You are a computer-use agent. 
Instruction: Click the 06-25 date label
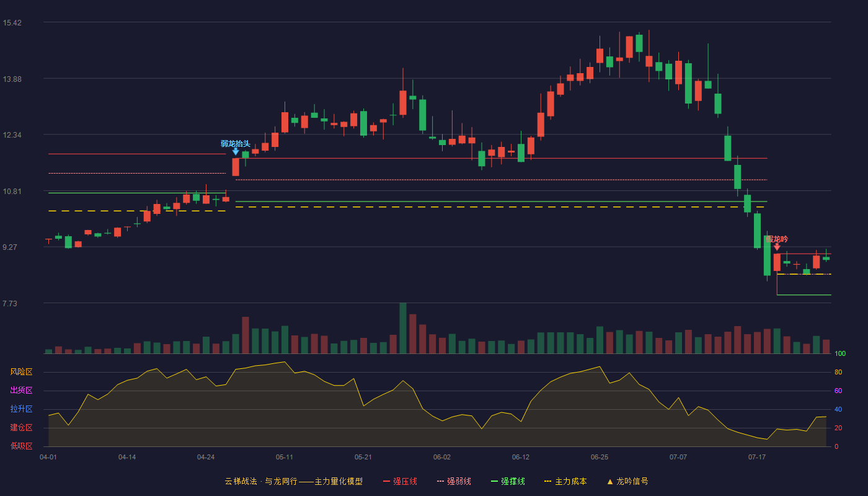pos(600,457)
